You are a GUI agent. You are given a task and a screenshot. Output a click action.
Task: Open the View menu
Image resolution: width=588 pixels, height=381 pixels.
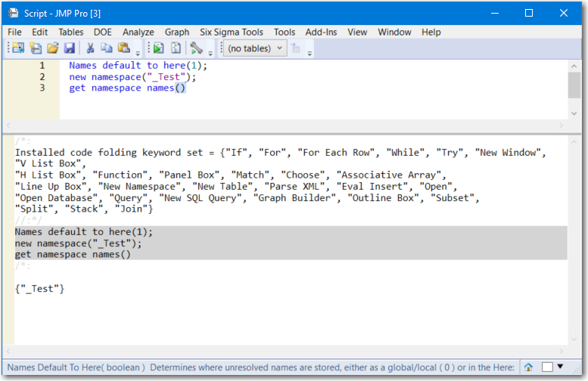(x=357, y=33)
